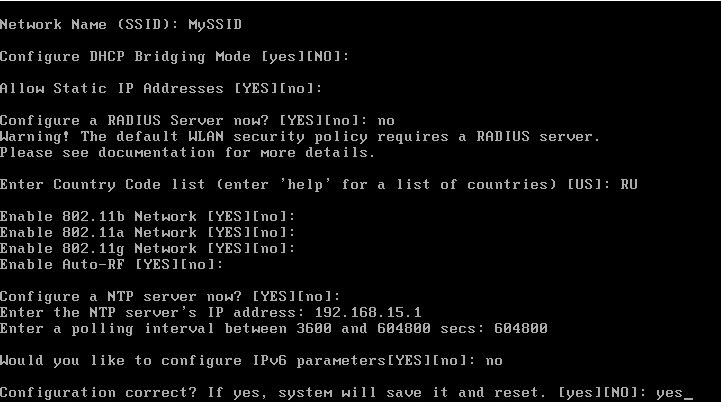The image size is (721, 402).
Task: Click the 'no' answer for IPv6 parameters
Action: [494, 361]
